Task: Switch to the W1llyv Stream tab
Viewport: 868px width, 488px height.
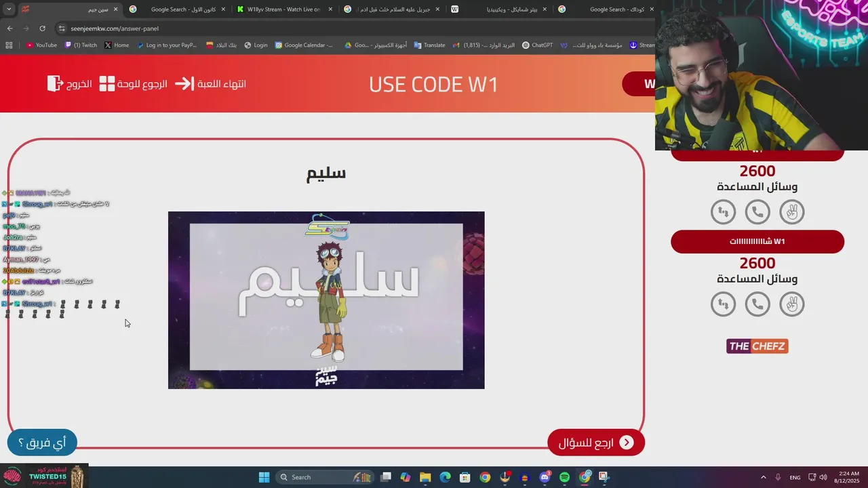Action: click(285, 9)
